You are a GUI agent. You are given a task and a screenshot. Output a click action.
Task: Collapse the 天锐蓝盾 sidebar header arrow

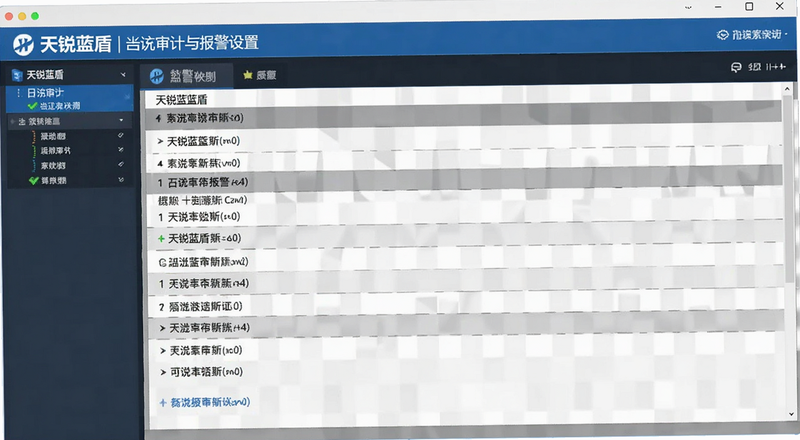123,75
